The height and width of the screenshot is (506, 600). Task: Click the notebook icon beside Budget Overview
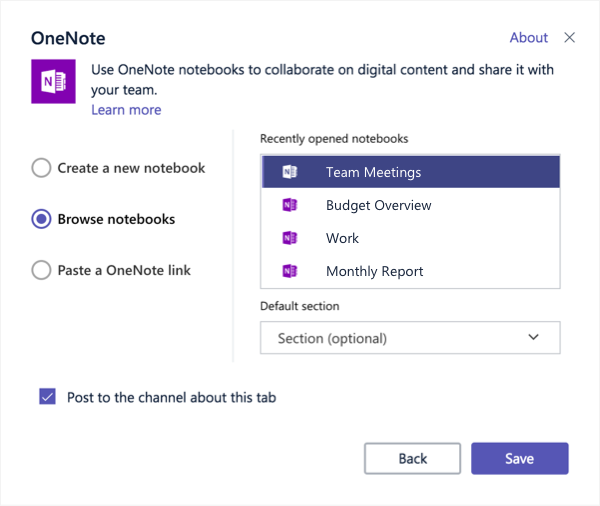tap(290, 205)
